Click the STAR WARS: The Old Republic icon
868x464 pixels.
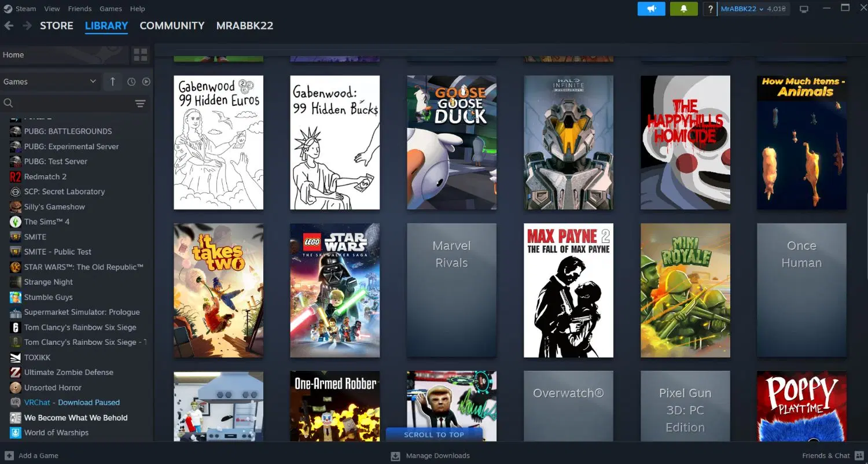click(x=16, y=267)
